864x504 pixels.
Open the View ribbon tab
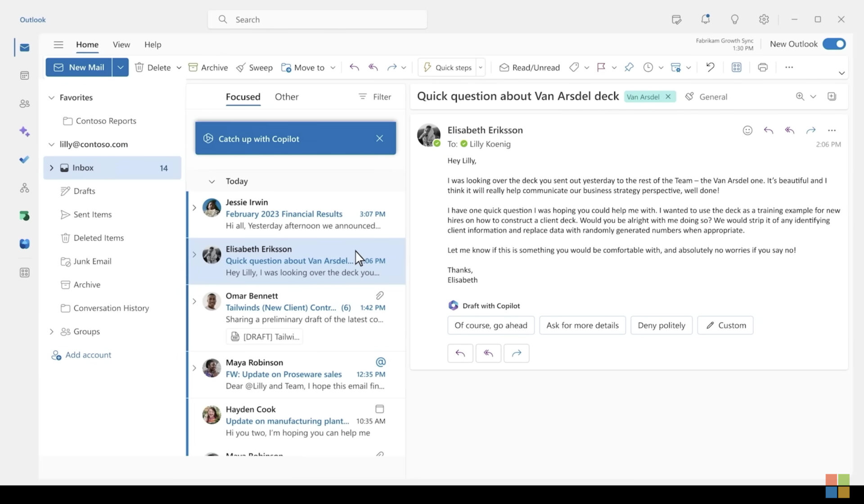(x=121, y=45)
